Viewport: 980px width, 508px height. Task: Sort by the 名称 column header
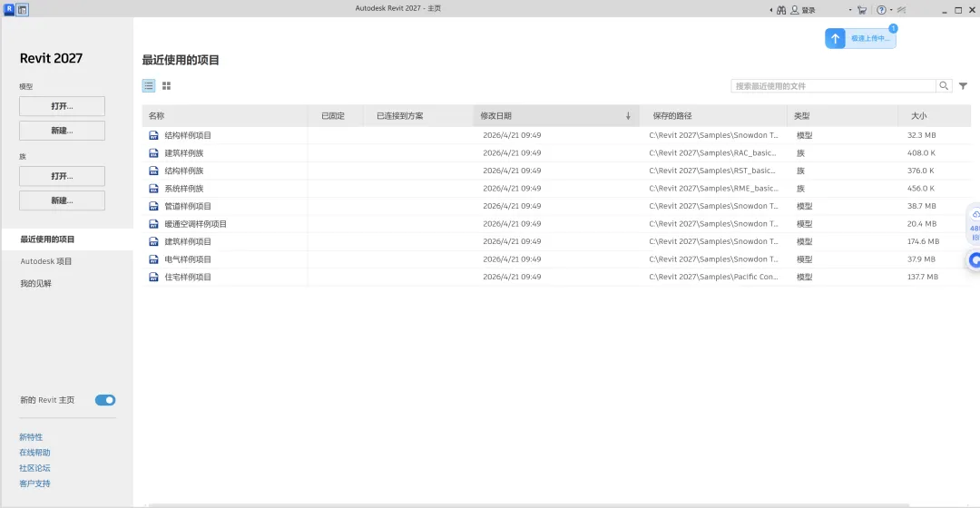tap(224, 115)
